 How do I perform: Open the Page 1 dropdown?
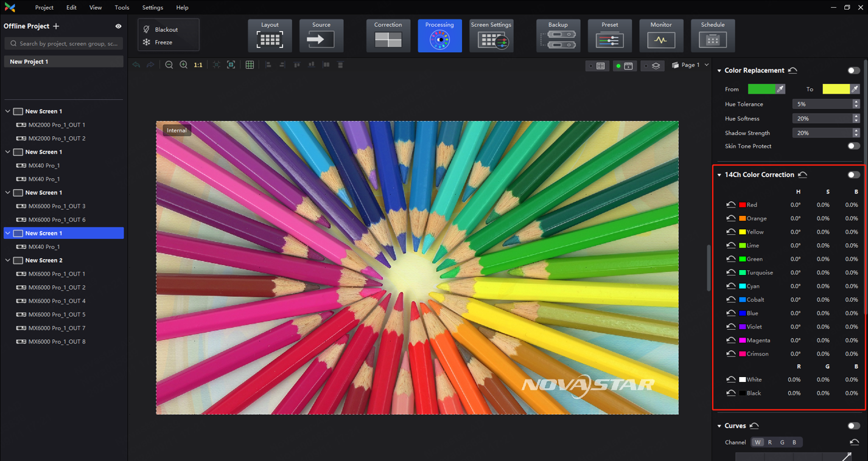(691, 65)
